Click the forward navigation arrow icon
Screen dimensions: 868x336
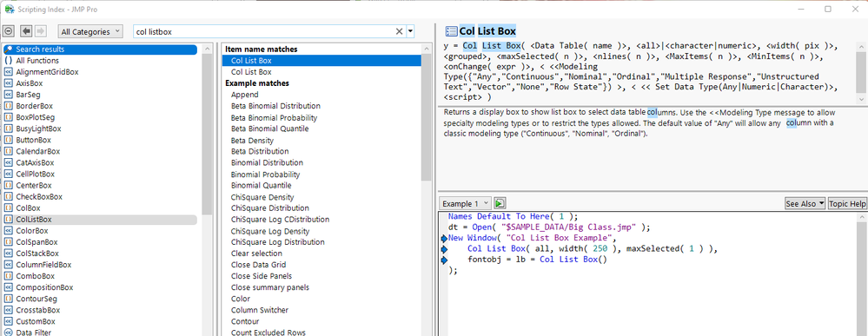click(x=41, y=31)
